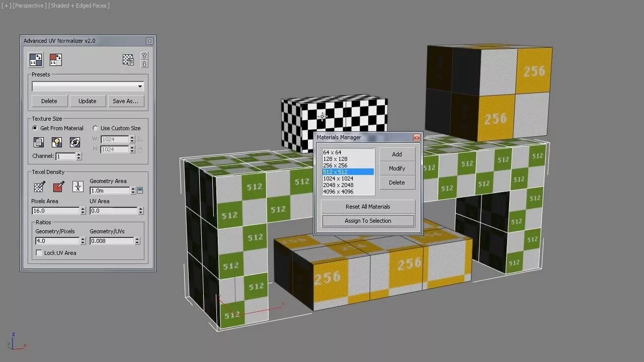Click the Geometry/Pixels spinner arrows

pyautogui.click(x=83, y=241)
